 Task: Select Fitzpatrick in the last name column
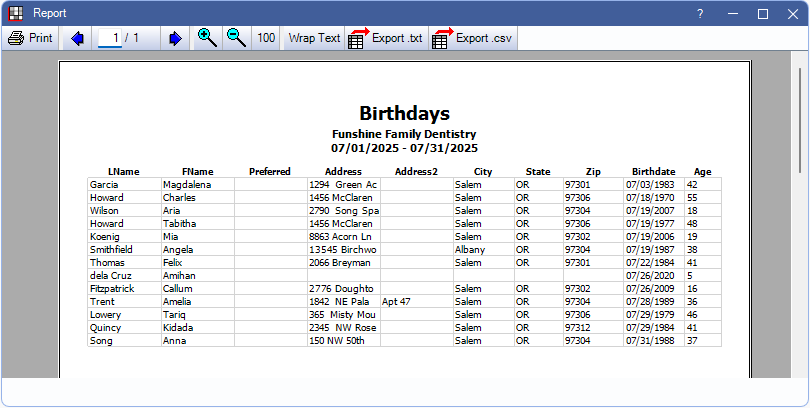click(x=114, y=288)
